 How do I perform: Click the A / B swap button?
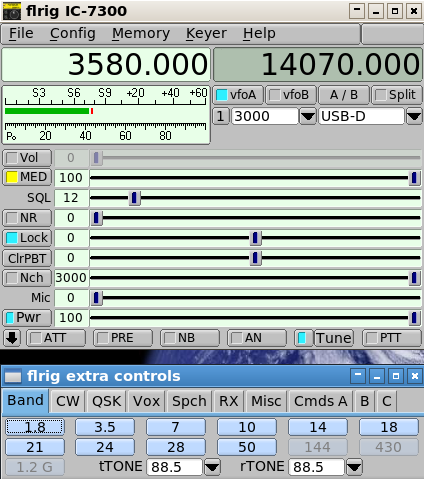coord(344,95)
